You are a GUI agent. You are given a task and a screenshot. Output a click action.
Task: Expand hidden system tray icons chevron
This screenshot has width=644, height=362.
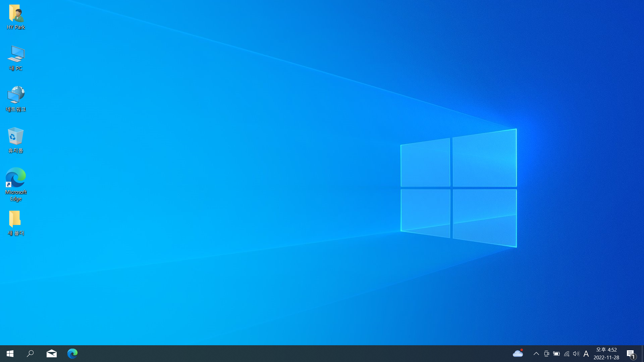536,354
